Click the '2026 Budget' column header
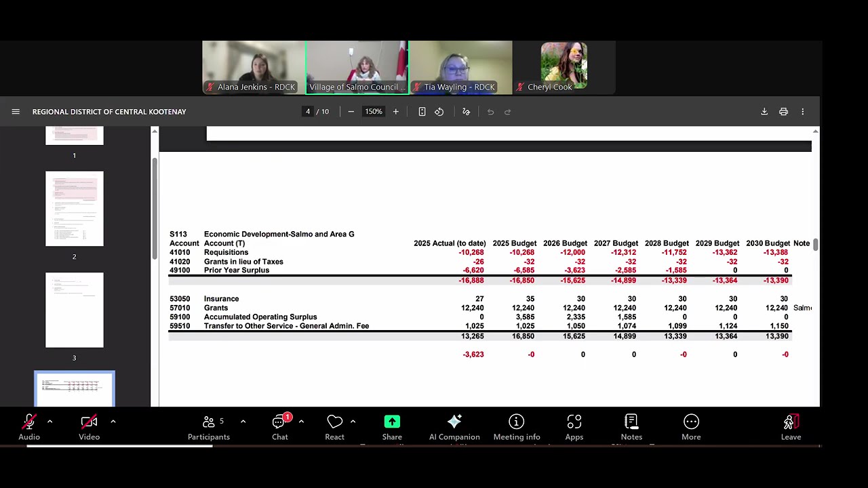 [565, 243]
